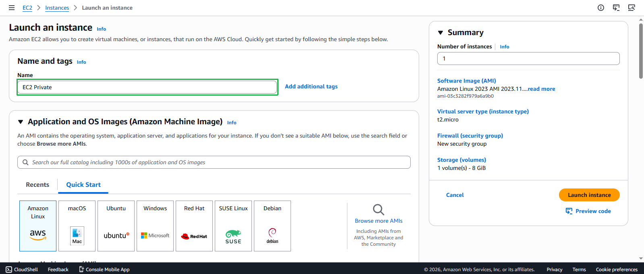Select the Amazon Linux AMI tile
Viewport: 644px width, 274px height.
pos(38,226)
